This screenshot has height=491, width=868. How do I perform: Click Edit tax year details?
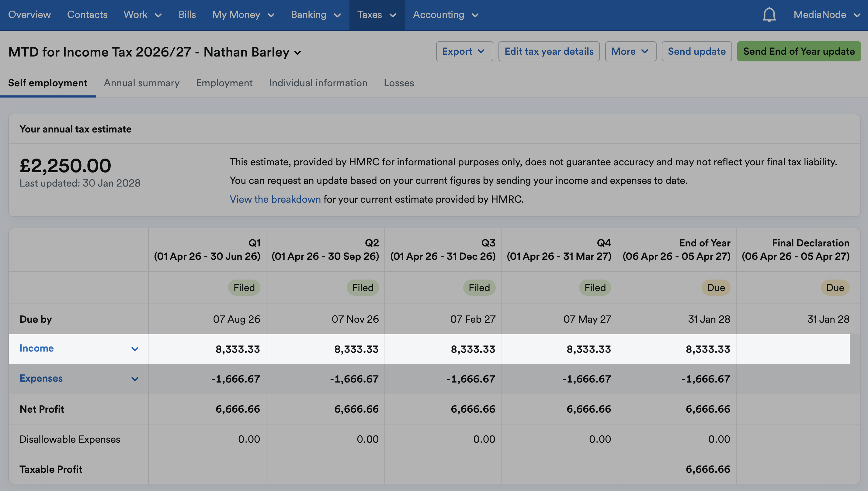[549, 51]
